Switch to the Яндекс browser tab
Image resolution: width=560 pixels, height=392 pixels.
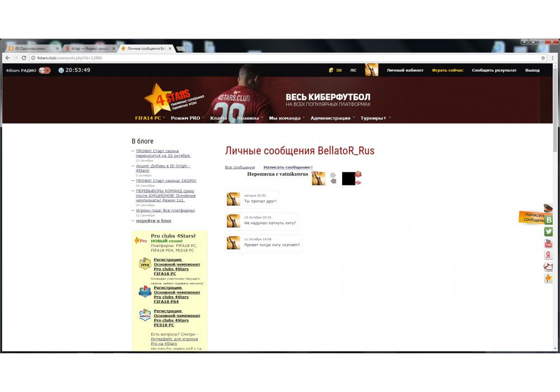[88, 49]
